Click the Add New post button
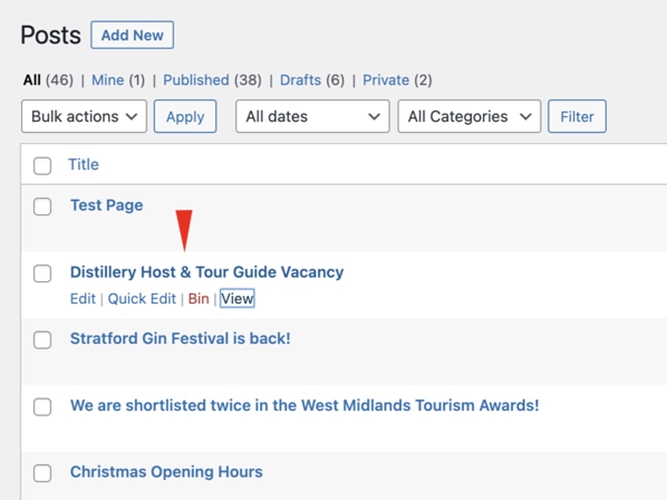Viewport: 667px width, 500px height. point(132,35)
